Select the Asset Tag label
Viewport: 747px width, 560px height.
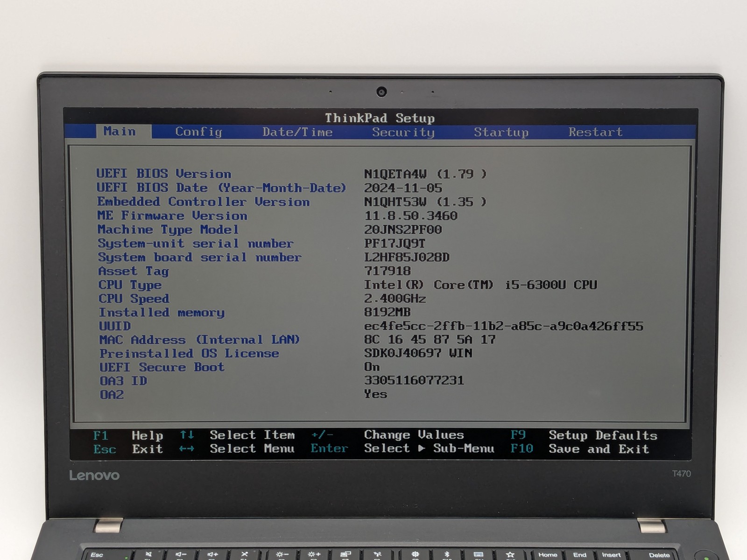coord(134,271)
